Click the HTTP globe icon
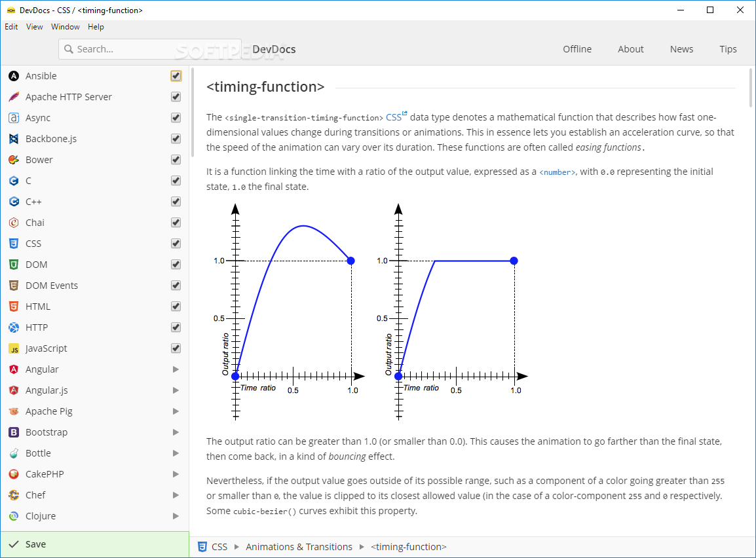756x558 pixels. [14, 327]
